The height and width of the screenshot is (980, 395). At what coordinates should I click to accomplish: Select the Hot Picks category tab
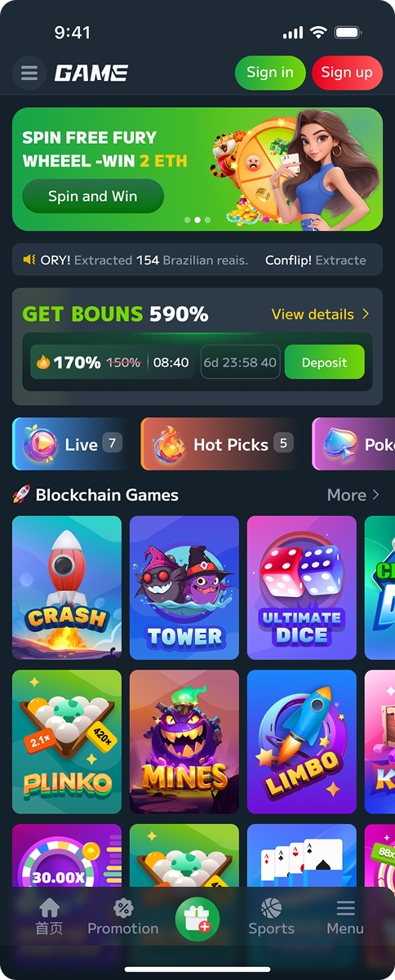coord(219,443)
